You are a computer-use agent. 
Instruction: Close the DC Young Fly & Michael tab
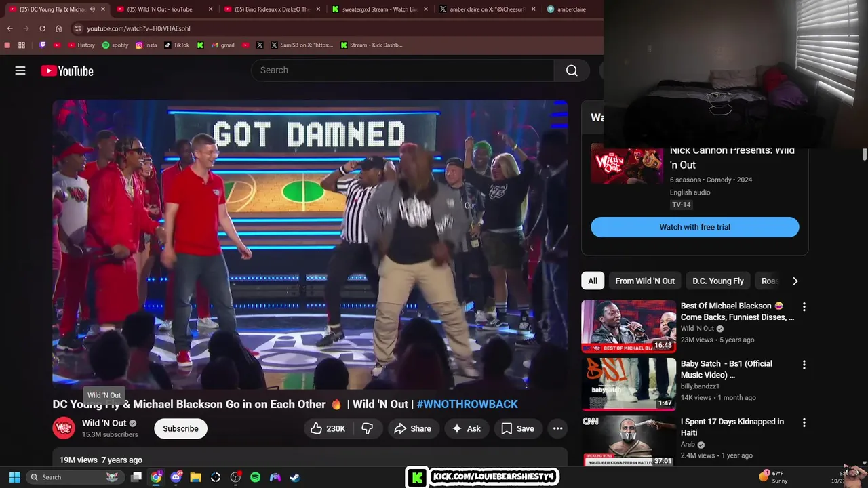pyautogui.click(x=103, y=9)
